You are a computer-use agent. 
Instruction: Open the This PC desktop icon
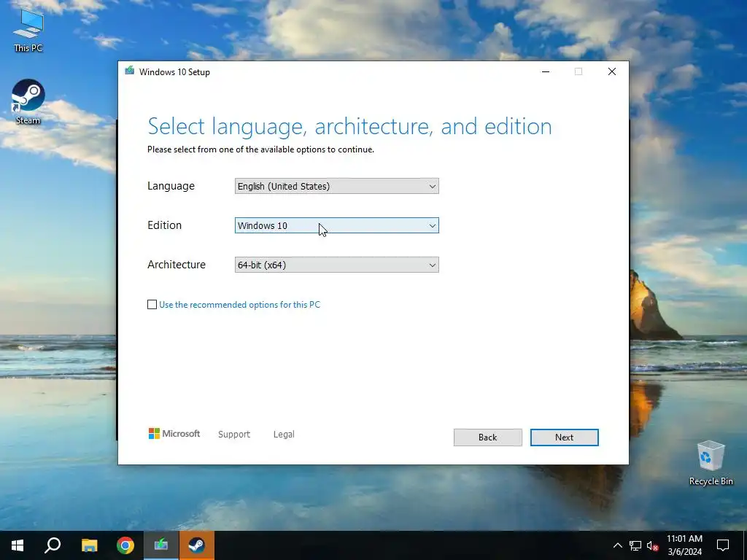tap(28, 29)
